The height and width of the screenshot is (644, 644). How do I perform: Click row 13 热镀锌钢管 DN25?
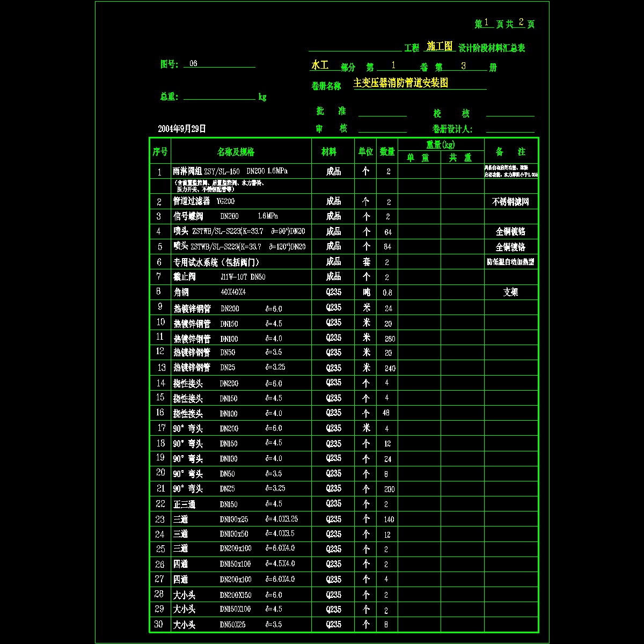[x=229, y=368]
